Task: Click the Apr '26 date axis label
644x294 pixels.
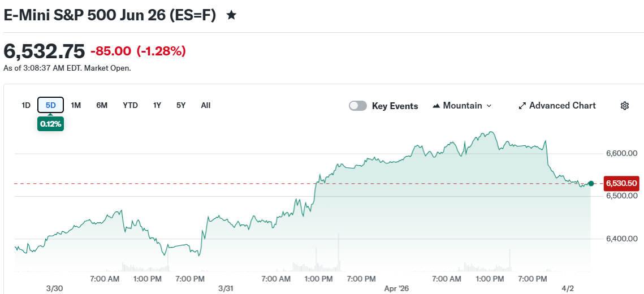Action: 396,289
